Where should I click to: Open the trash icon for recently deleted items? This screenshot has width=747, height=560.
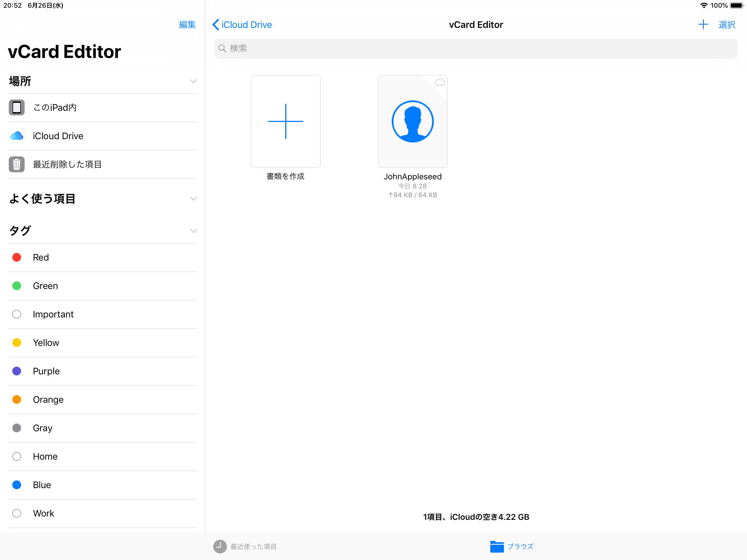17,164
